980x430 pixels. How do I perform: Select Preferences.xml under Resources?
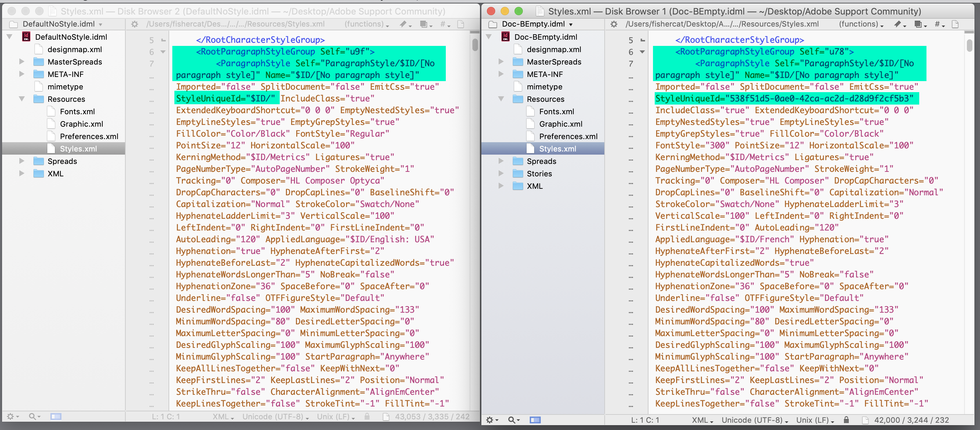pyautogui.click(x=568, y=136)
